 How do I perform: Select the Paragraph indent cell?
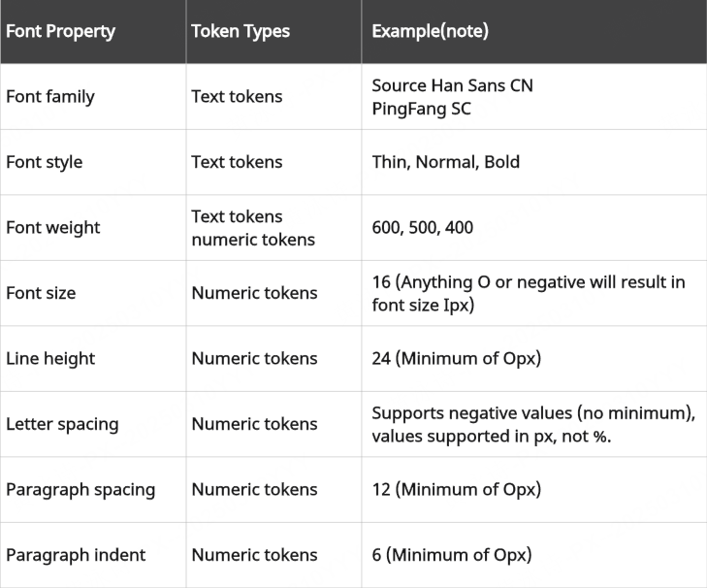pos(76,555)
